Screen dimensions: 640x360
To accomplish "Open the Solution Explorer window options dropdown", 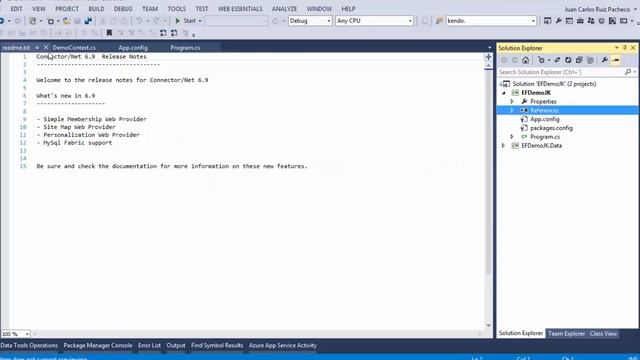I will point(616,48).
